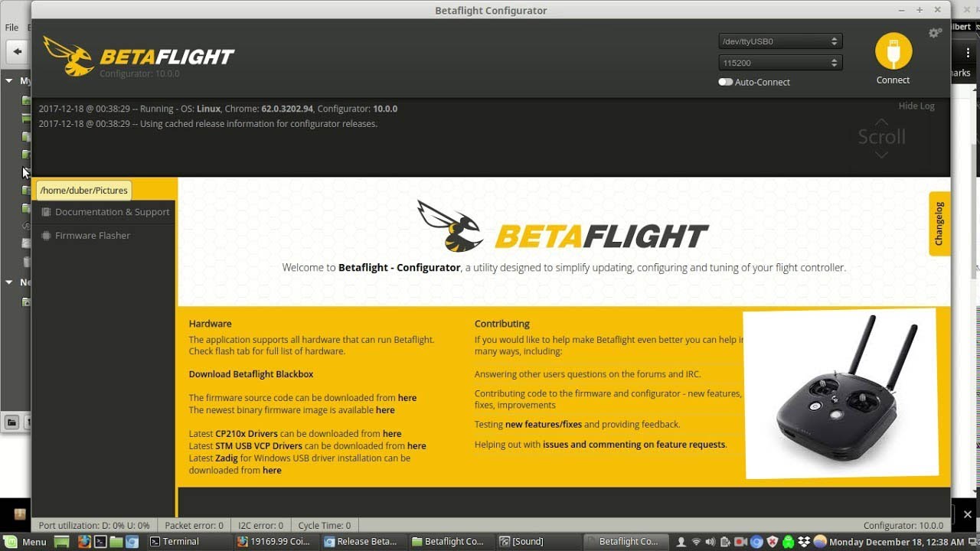980x551 pixels.
Task: Open the Linux Mint Menu button
Action: pos(26,542)
